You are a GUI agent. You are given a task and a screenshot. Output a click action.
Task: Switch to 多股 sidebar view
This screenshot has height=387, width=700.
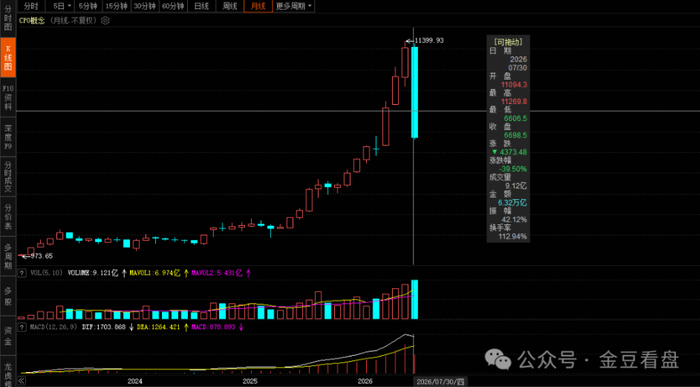tap(8, 297)
